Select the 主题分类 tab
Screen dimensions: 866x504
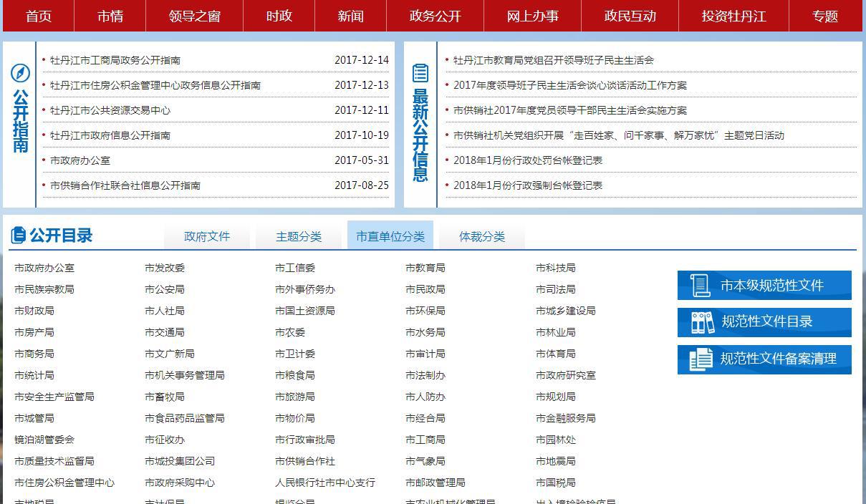299,236
